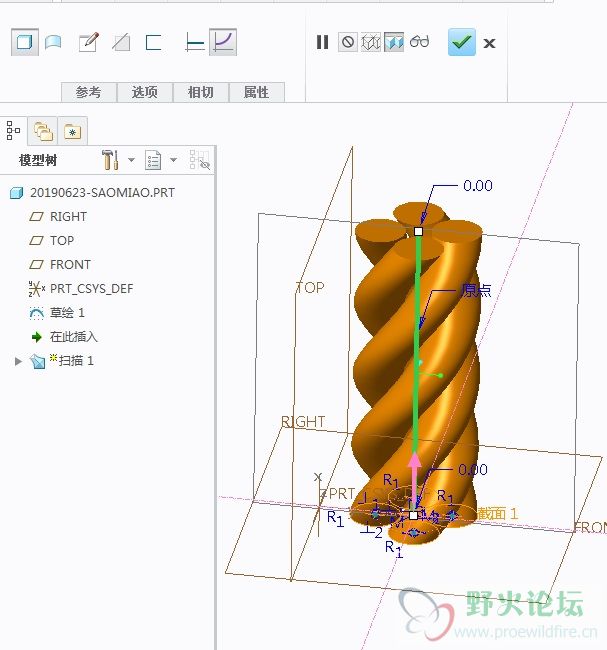Select the sweep as solid option
The image size is (607, 650).
point(24,42)
